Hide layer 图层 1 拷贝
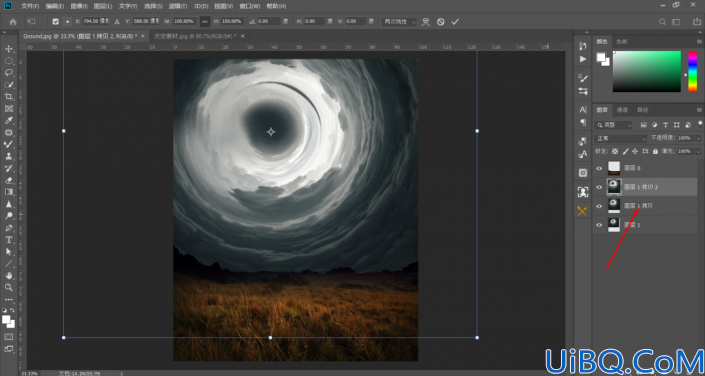Image resolution: width=705 pixels, height=376 pixels. coord(599,206)
